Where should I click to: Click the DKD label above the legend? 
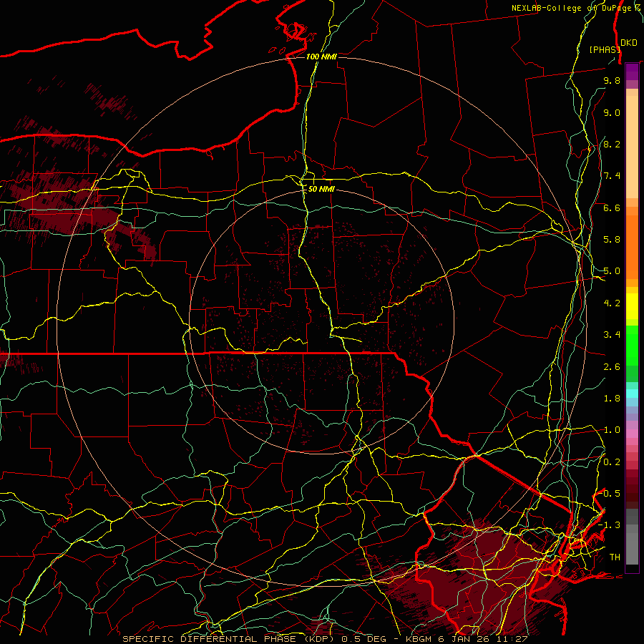click(629, 42)
